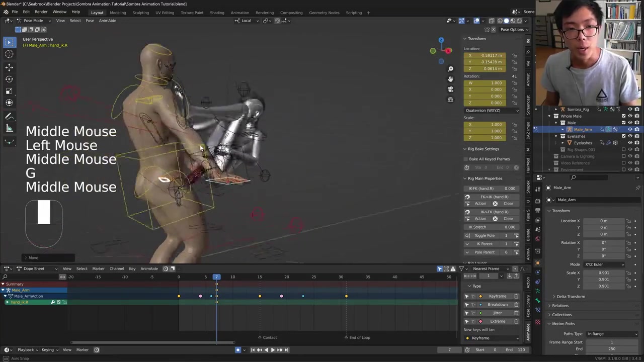Viewport: 644px width, 362px height.
Task: Open the Render menu
Action: 41,12
